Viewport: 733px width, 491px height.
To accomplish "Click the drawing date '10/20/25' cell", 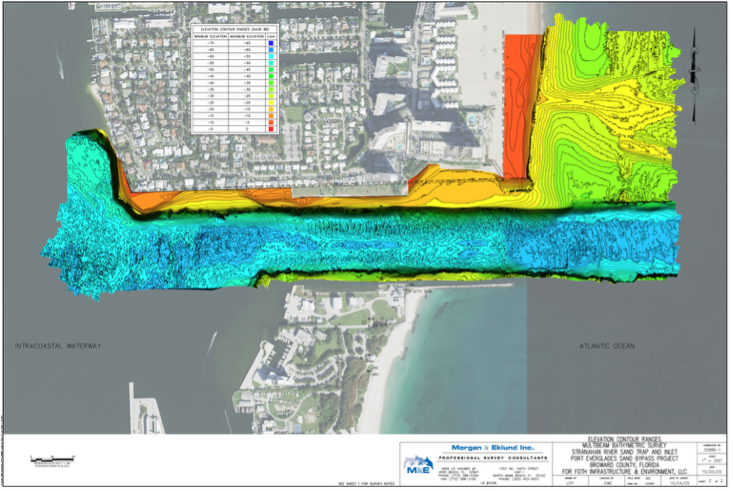I will (x=711, y=471).
